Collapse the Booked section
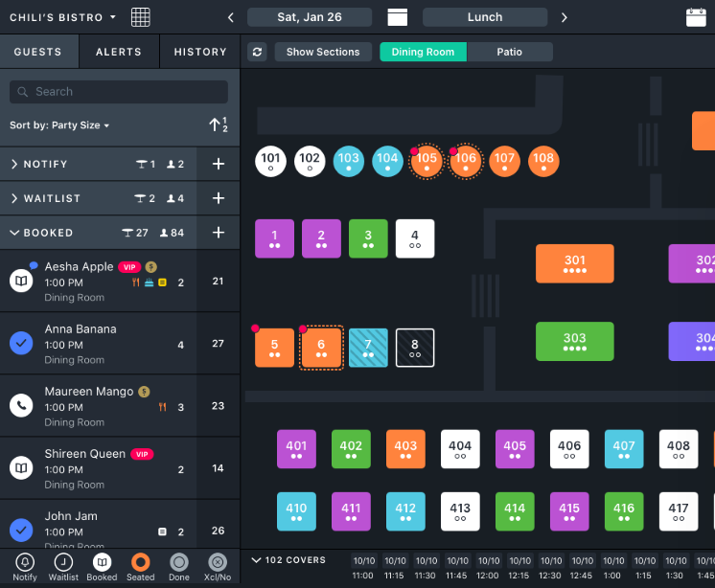Screen dimensions: 715x588 (x=15, y=233)
